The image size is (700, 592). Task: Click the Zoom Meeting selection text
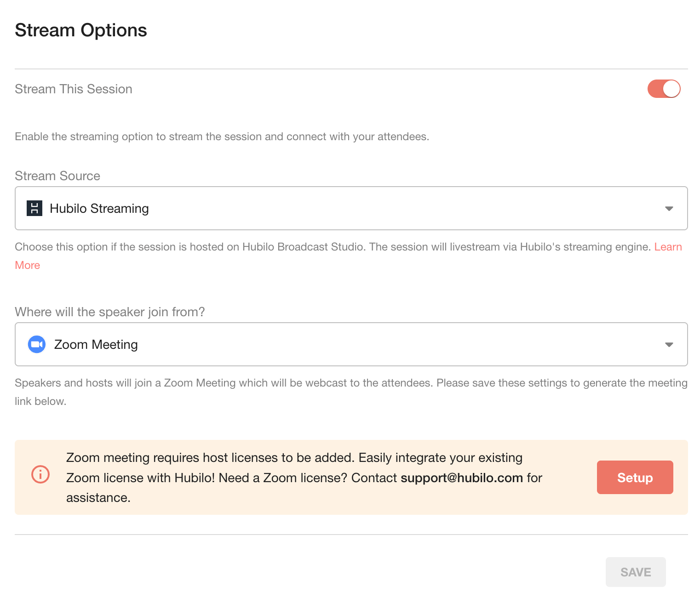(96, 345)
